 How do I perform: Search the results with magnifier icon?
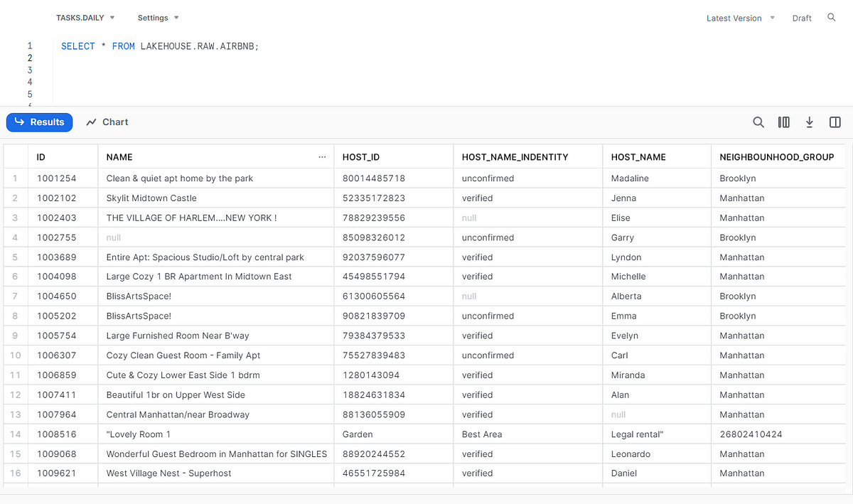click(758, 122)
